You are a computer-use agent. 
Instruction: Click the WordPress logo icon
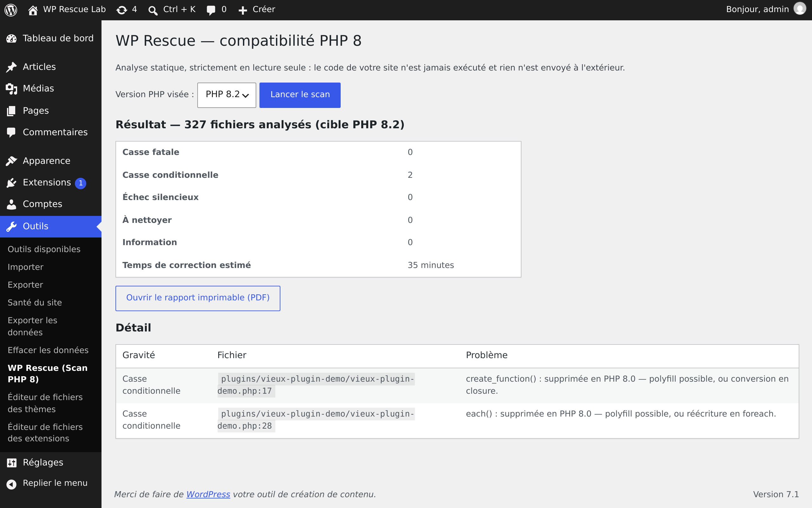tap(11, 10)
